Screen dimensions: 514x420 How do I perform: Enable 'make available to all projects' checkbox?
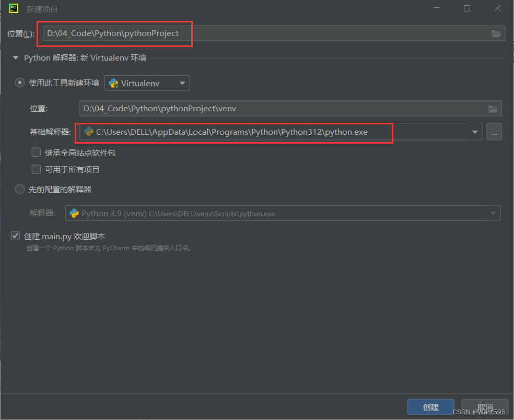click(x=36, y=169)
